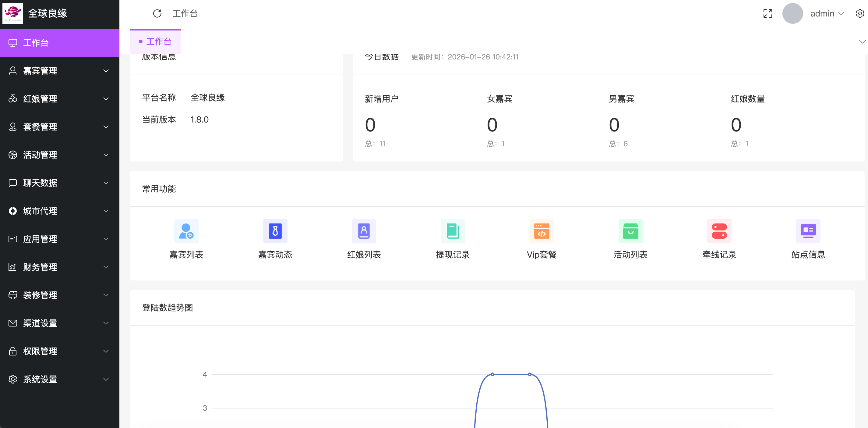
Task: Click the refresh icon in the top bar
Action: coord(157,13)
